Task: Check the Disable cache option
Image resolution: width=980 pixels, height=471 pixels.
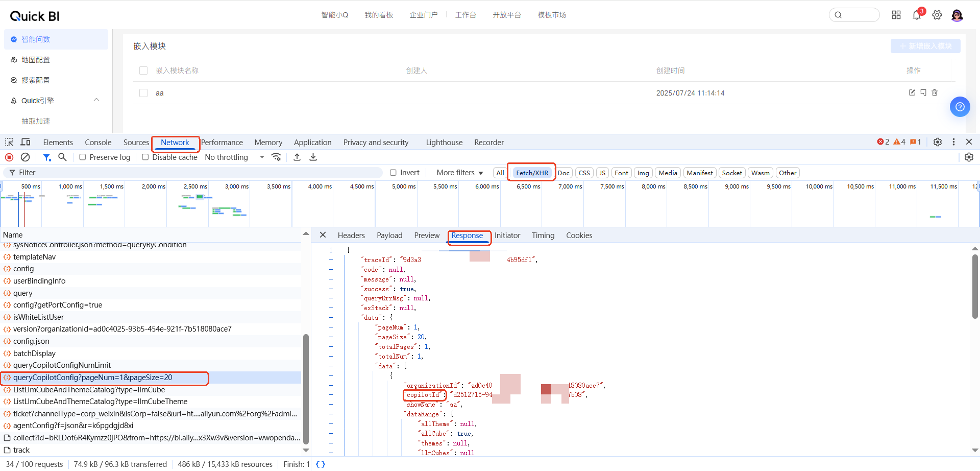Action: click(145, 157)
